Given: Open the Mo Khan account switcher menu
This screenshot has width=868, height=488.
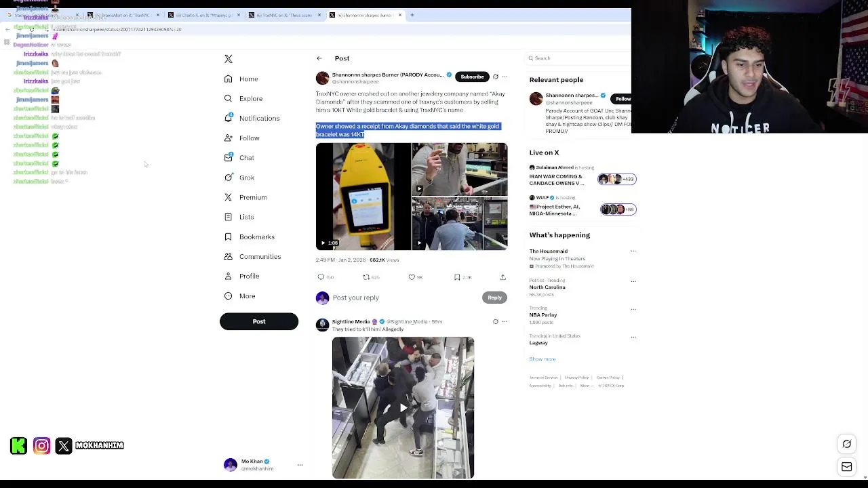Looking at the screenshot, I should pyautogui.click(x=300, y=465).
